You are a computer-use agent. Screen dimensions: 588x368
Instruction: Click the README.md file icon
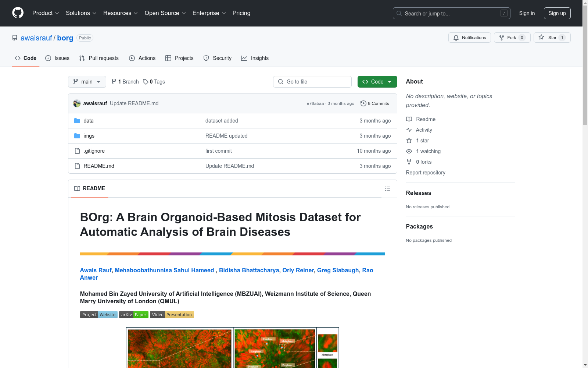pos(77,166)
